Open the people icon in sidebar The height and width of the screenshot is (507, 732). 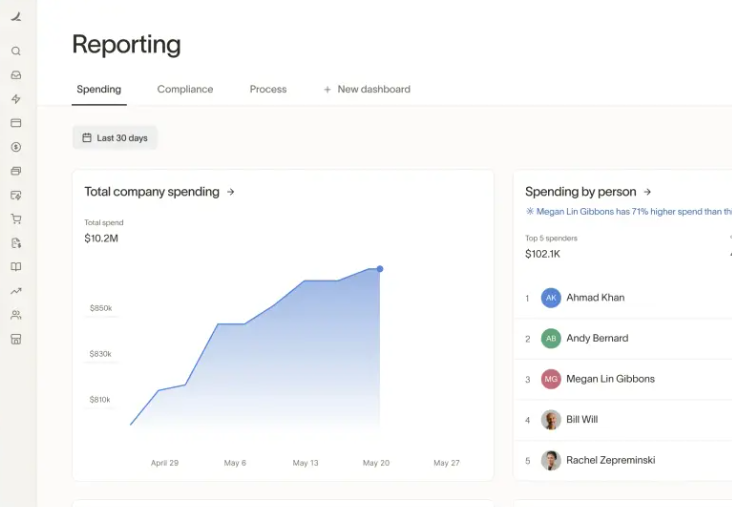(16, 315)
